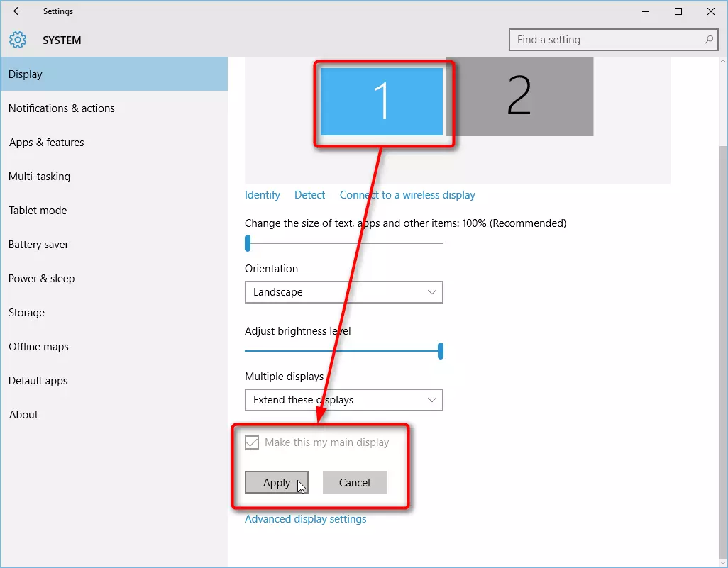Click the brightness level slider handle
Screen dimensions: 728x568
(441, 351)
